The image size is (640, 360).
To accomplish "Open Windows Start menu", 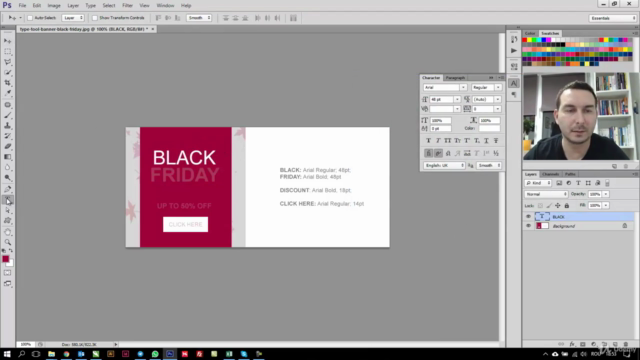I will pyautogui.click(x=7, y=354).
